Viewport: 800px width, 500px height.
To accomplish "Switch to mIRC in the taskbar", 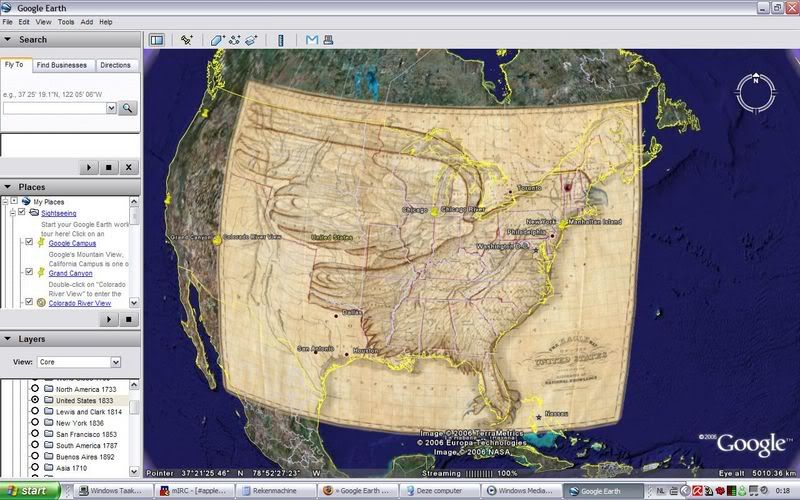I will pyautogui.click(x=194, y=491).
